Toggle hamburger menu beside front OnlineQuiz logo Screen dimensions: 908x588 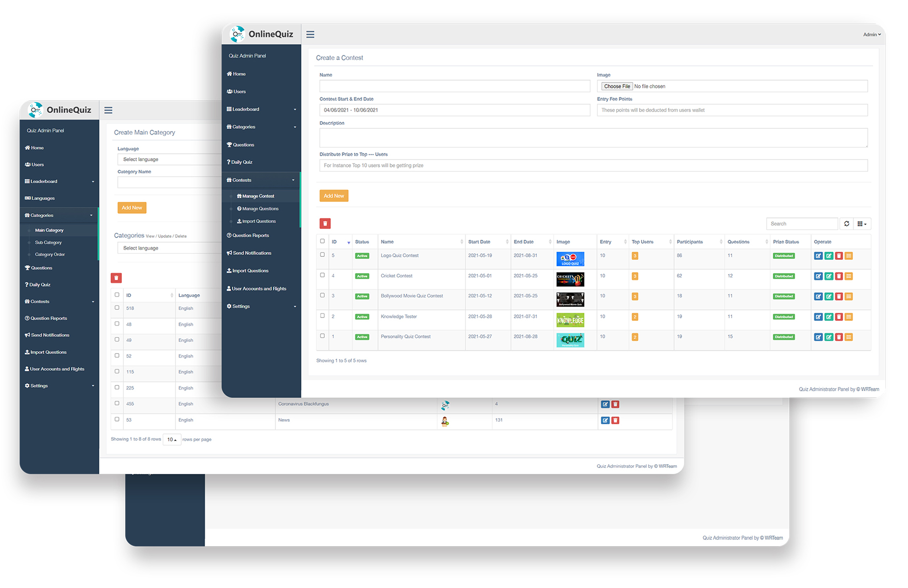coord(310,34)
